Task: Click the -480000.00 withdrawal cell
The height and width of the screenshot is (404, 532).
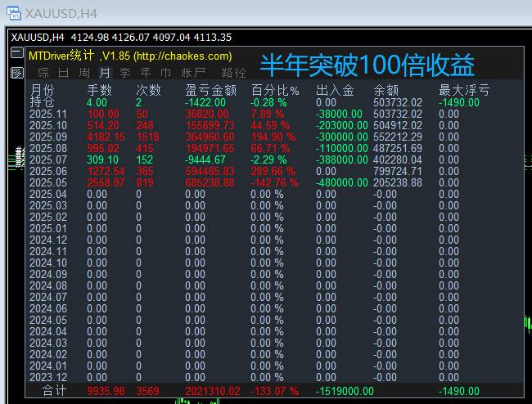Action: tap(341, 182)
